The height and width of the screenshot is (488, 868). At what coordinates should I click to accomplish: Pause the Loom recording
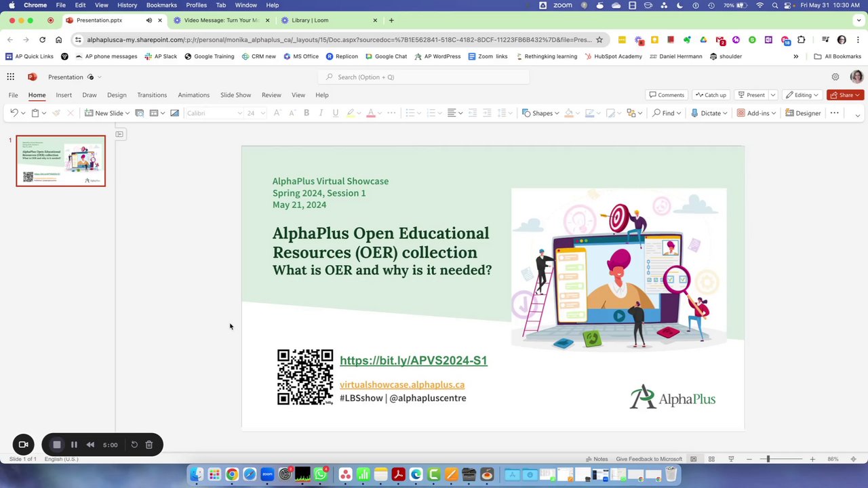(74, 445)
